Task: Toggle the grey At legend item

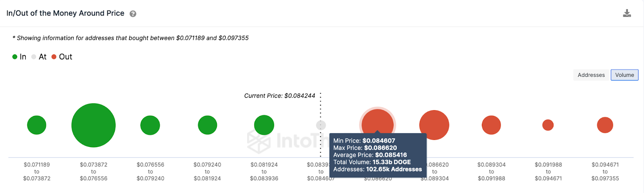Action: [x=39, y=57]
